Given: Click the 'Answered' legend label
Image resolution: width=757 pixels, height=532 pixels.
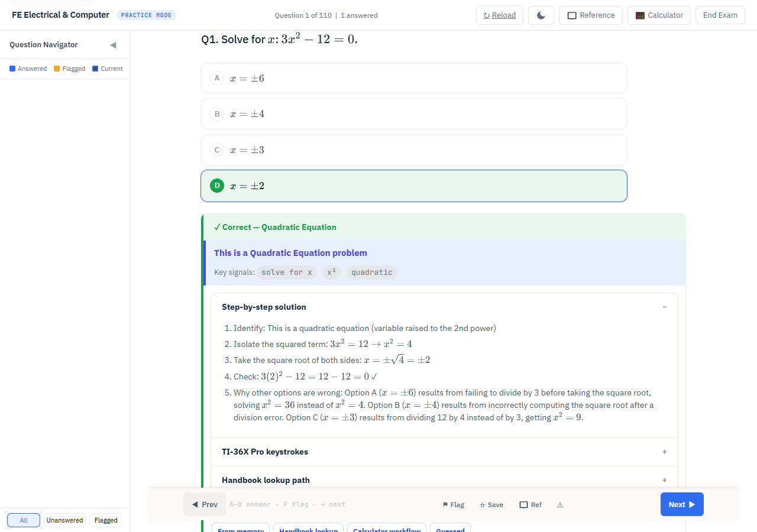Looking at the screenshot, I should 32,69.
